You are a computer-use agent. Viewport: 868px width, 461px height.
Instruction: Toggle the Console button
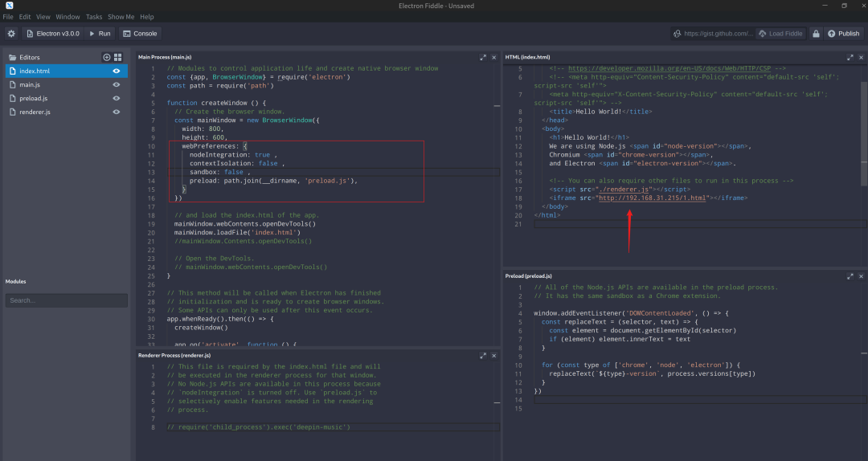[x=140, y=34]
